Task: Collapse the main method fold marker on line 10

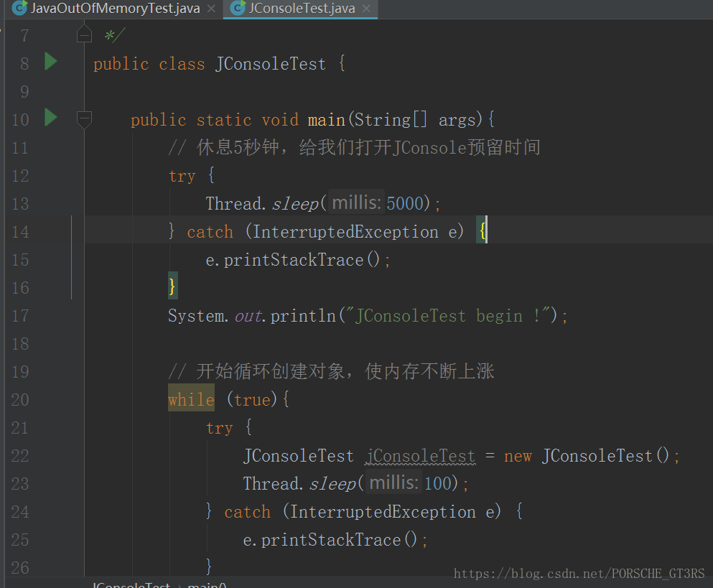Action: (x=84, y=120)
